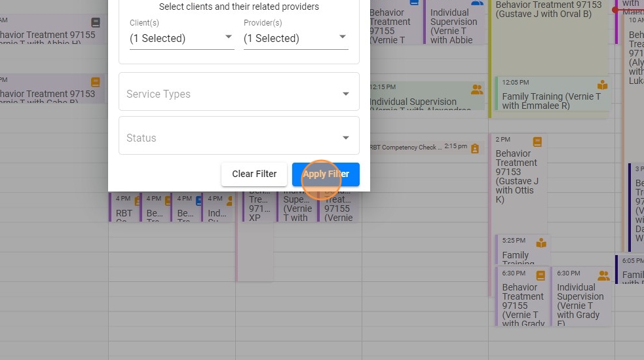Open Family Training with Emmalee R event

click(x=550, y=100)
